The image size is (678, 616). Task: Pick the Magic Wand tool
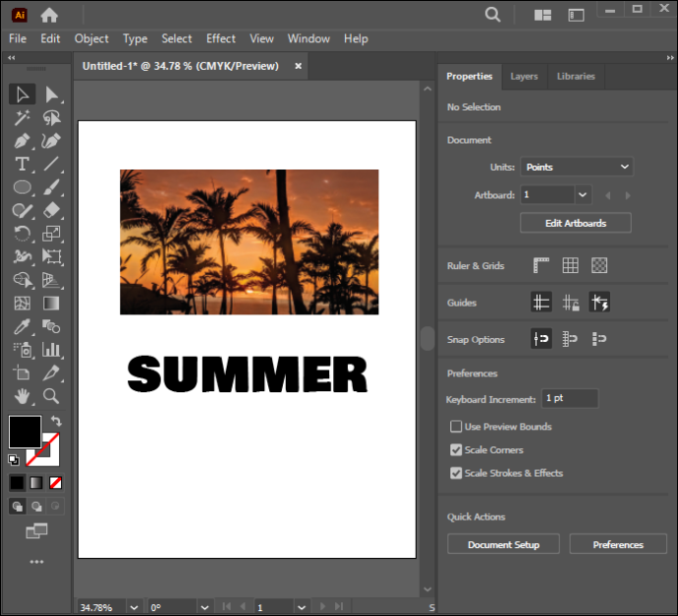[x=22, y=118]
